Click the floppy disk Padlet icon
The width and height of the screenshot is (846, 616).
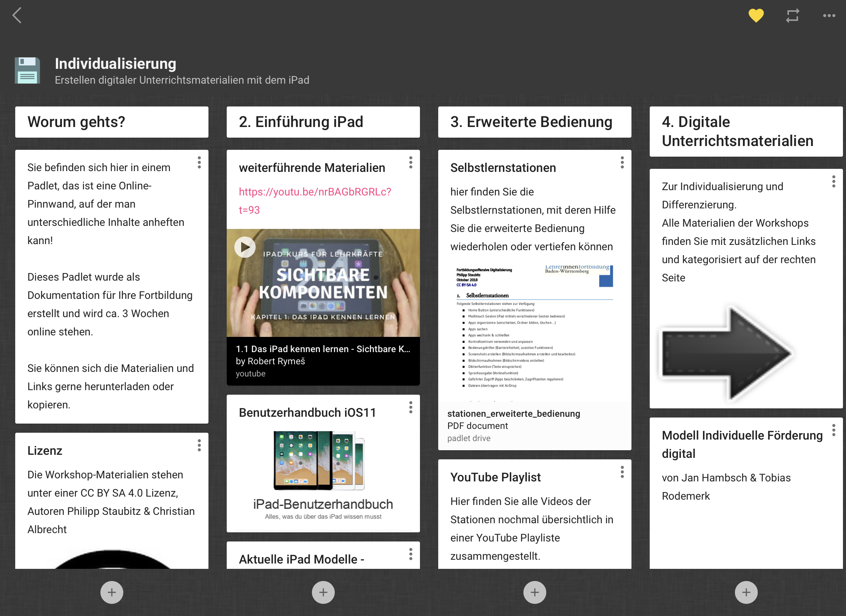27,70
